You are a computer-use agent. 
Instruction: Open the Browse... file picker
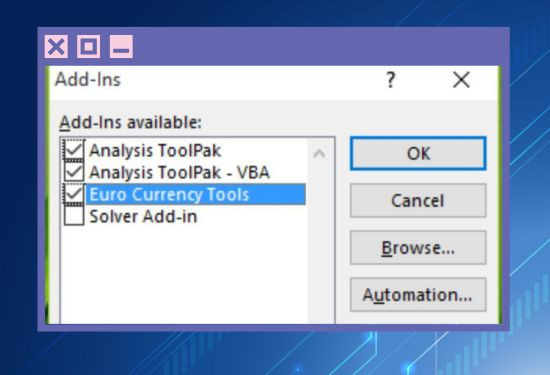click(418, 248)
